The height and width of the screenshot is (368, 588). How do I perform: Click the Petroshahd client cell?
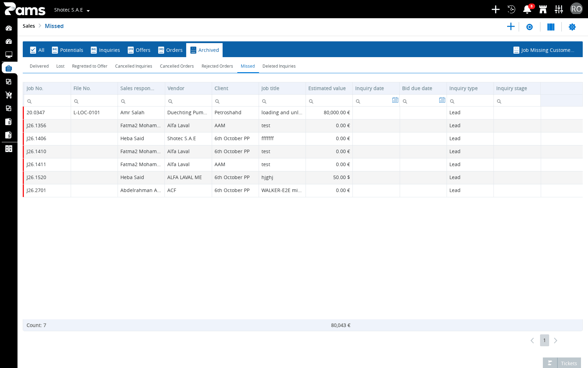click(x=235, y=113)
